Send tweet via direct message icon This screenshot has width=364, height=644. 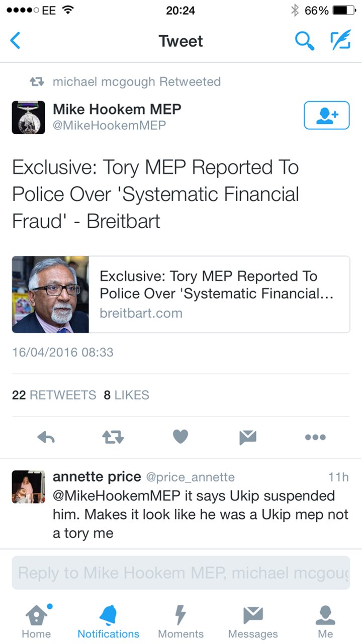click(248, 437)
